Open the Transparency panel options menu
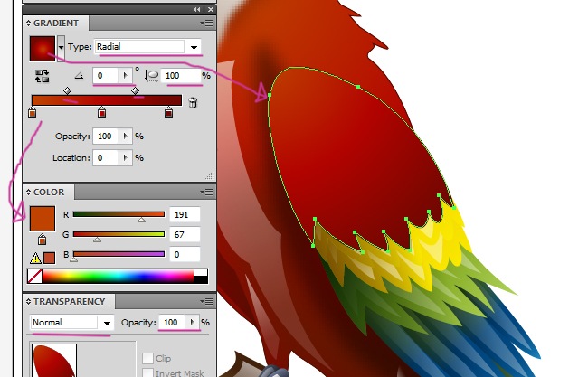 pos(209,302)
